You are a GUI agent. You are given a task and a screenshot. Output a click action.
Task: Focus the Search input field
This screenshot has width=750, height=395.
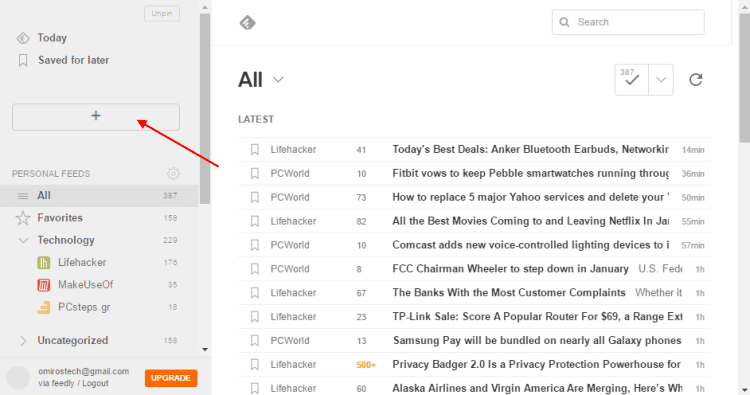point(628,22)
